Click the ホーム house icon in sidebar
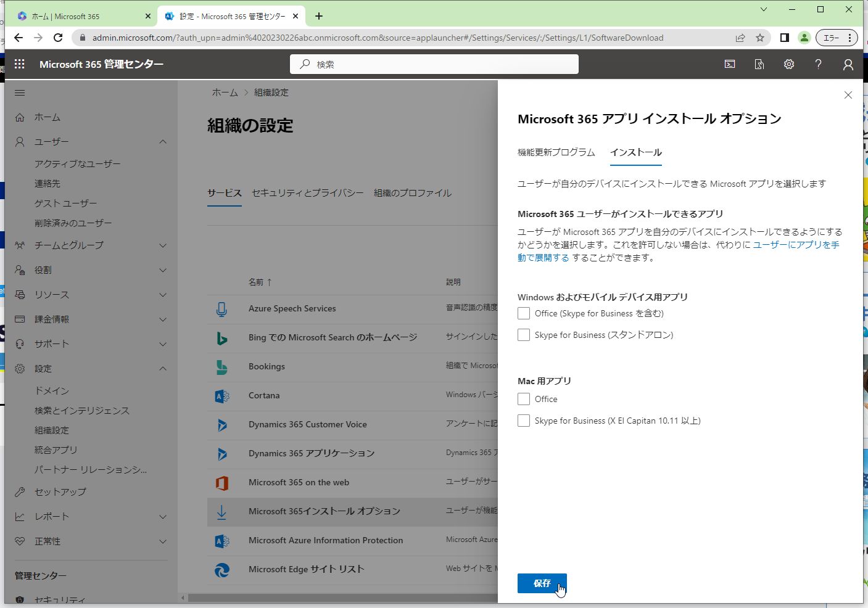868x608 pixels. (x=20, y=117)
